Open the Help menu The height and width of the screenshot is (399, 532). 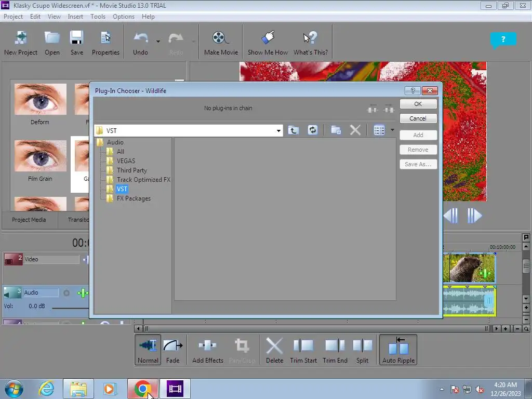pyautogui.click(x=148, y=17)
